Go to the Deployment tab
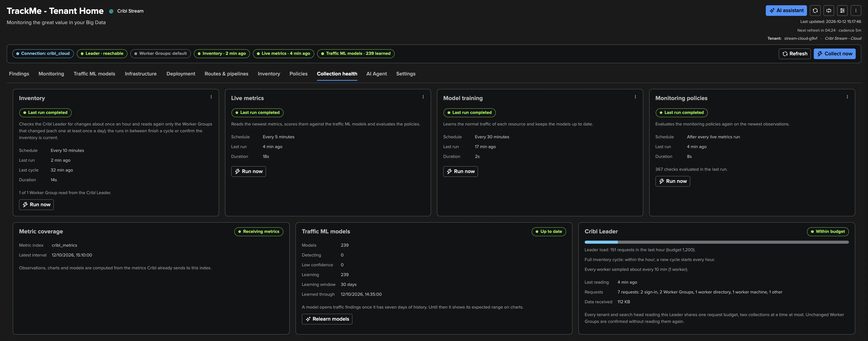This screenshot has height=341, width=868. point(181,74)
